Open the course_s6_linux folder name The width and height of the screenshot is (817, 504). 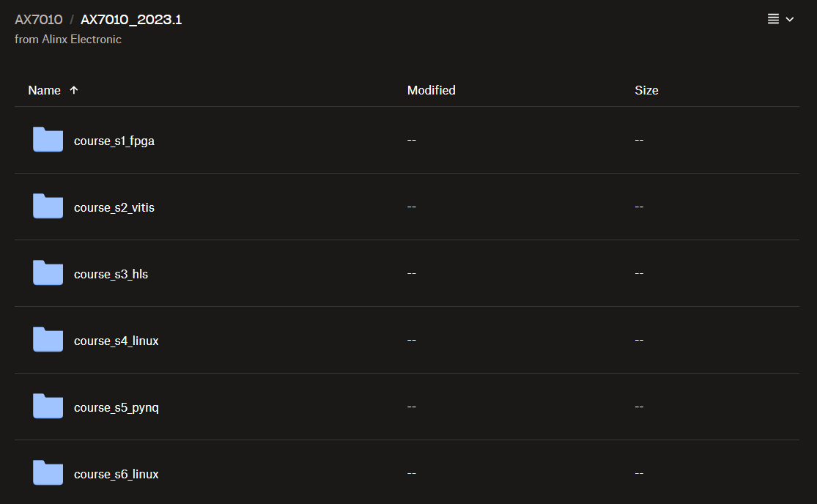click(117, 474)
